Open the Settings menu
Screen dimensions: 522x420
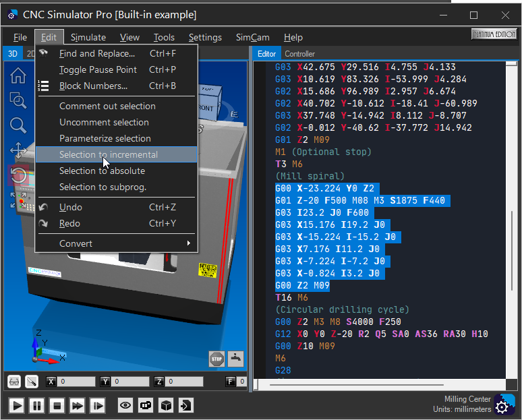coord(205,37)
